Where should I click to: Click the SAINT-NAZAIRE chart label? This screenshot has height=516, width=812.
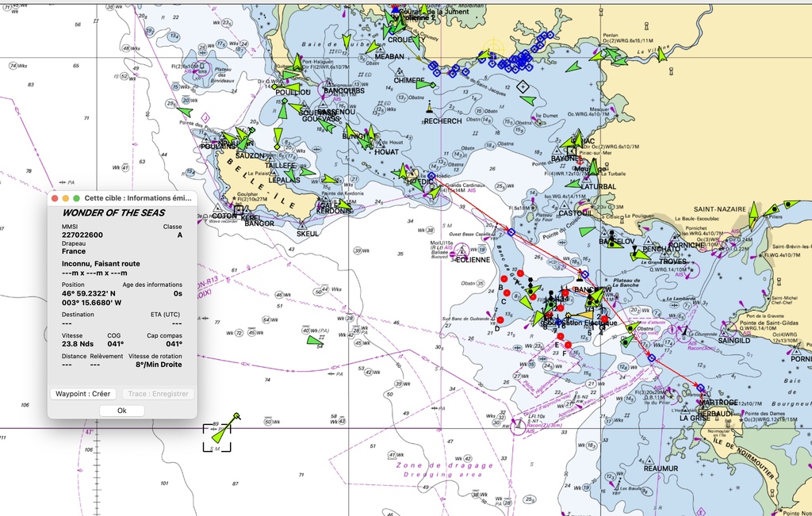click(x=720, y=209)
